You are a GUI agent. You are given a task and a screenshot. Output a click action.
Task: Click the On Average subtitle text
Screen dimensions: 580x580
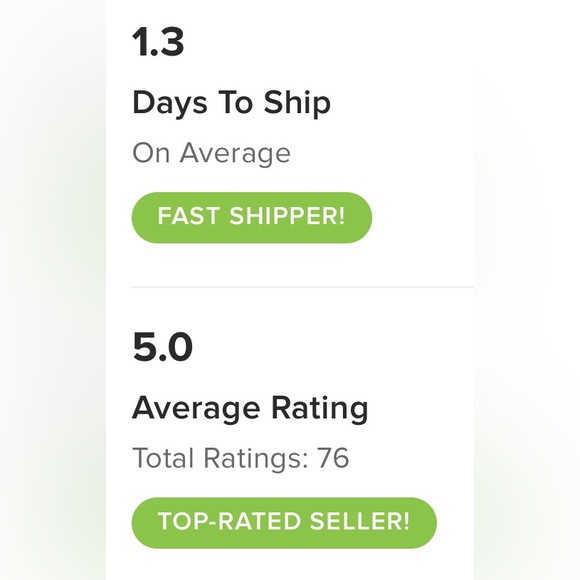[x=211, y=154]
